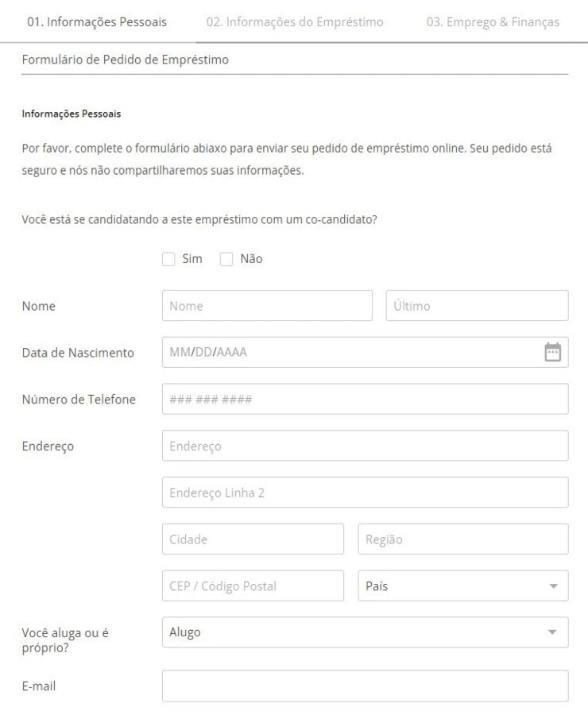This screenshot has width=588, height=715.
Task: Go to Emprego & Finanças tab
Action: click(x=493, y=22)
